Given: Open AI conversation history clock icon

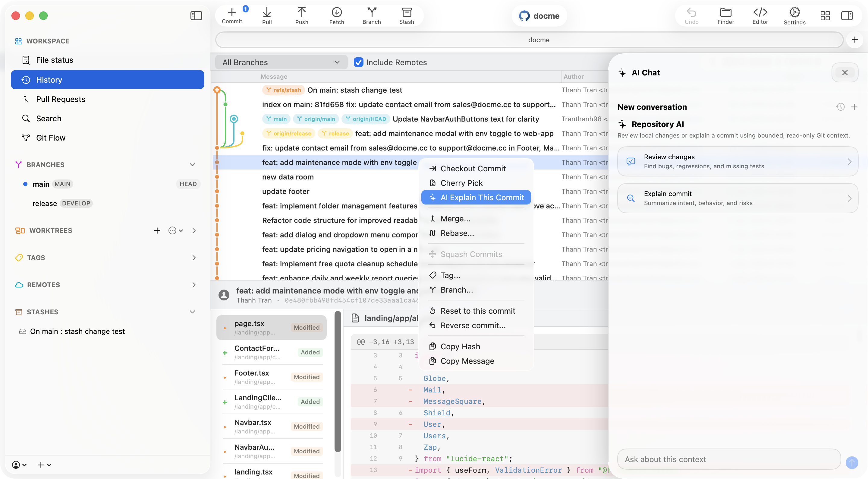Looking at the screenshot, I should click(840, 107).
